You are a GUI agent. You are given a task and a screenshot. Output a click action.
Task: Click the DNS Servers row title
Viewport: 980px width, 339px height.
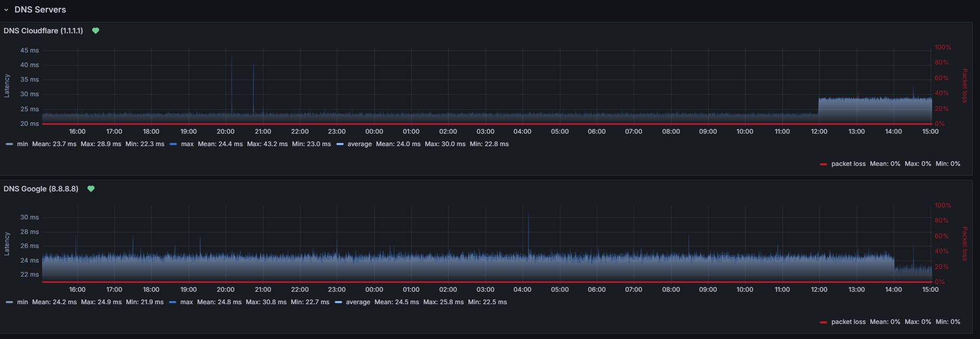click(40, 10)
